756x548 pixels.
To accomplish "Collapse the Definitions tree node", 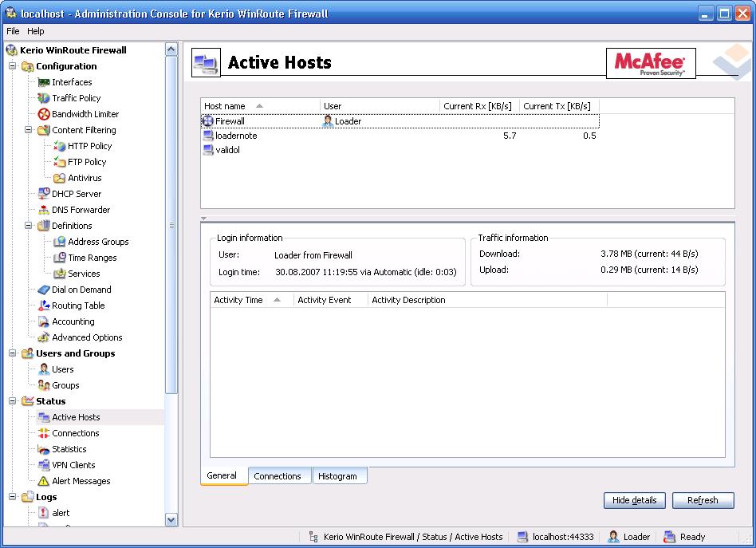I will pyautogui.click(x=29, y=226).
